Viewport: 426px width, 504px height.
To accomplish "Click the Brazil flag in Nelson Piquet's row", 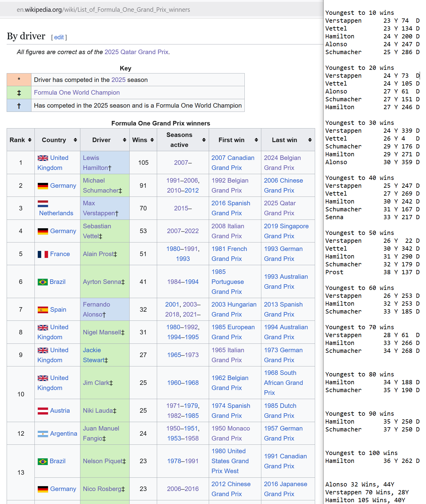I will [x=43, y=461].
